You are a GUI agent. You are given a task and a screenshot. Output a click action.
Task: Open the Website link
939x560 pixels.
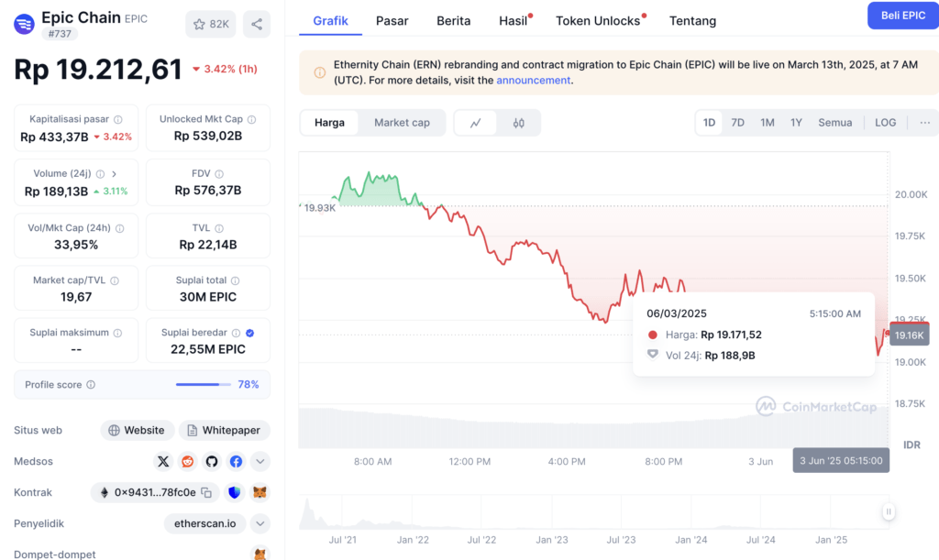(137, 430)
